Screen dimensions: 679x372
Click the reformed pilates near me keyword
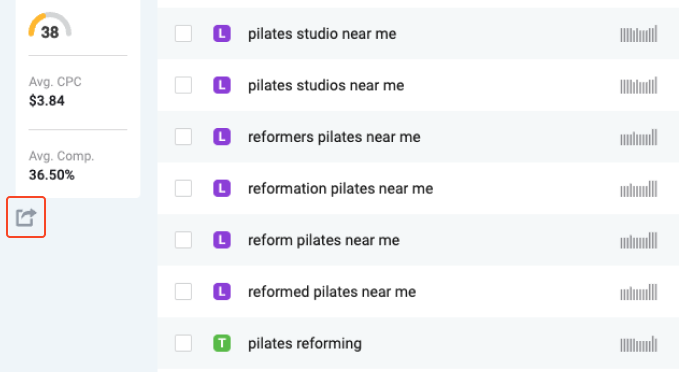coord(332,291)
